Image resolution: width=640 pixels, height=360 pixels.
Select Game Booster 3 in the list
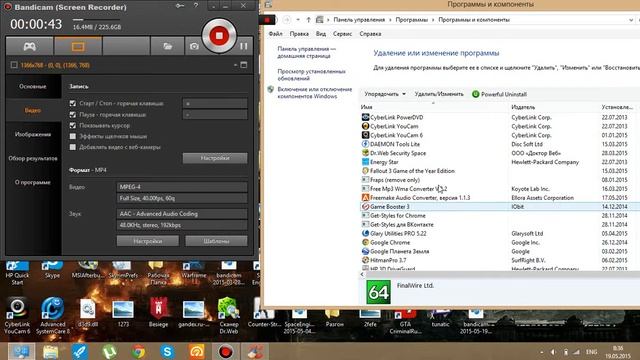(389, 207)
